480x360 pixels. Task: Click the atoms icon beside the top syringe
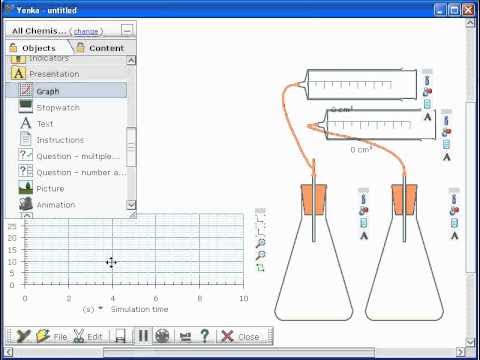pyautogui.click(x=427, y=92)
